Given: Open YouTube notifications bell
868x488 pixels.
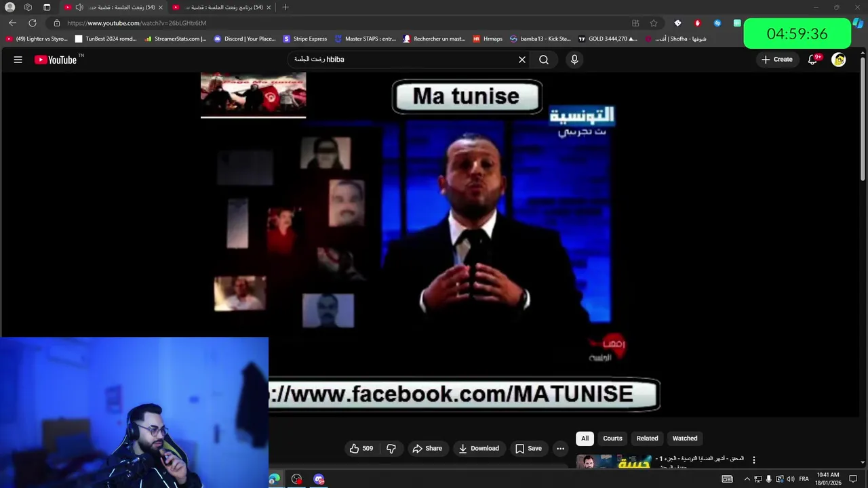Looking at the screenshot, I should [813, 60].
